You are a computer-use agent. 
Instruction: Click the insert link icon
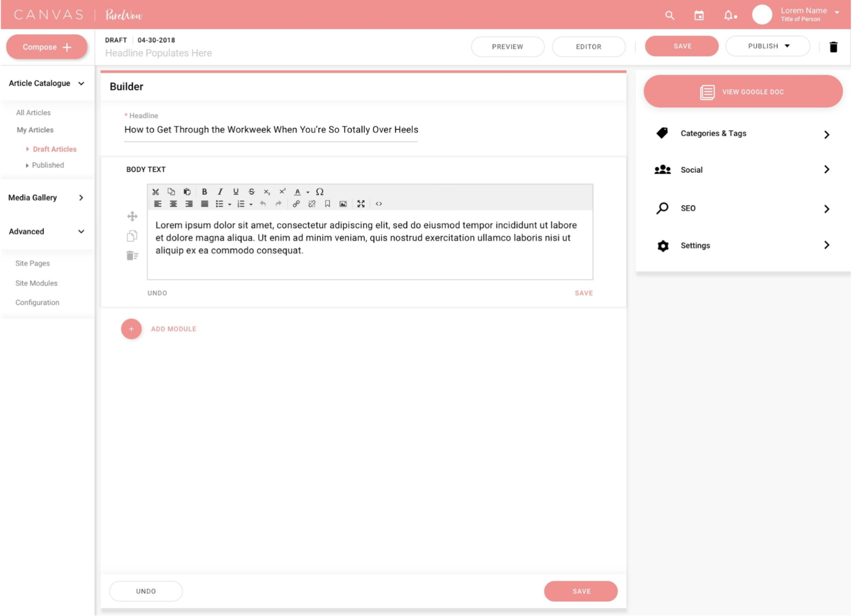point(296,204)
